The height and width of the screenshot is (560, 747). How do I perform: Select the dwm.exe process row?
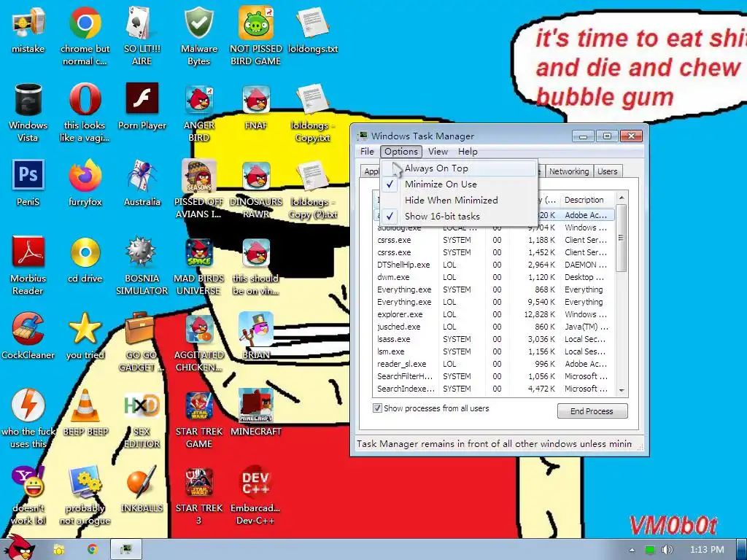493,277
